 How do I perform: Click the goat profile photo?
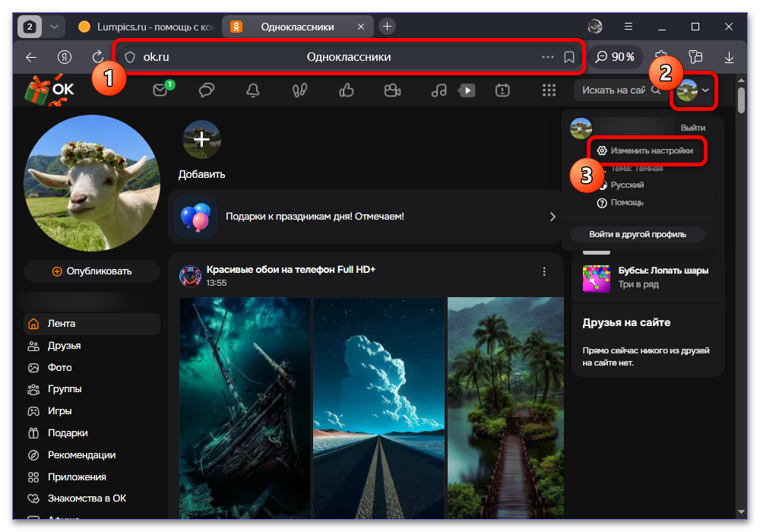pos(92,183)
